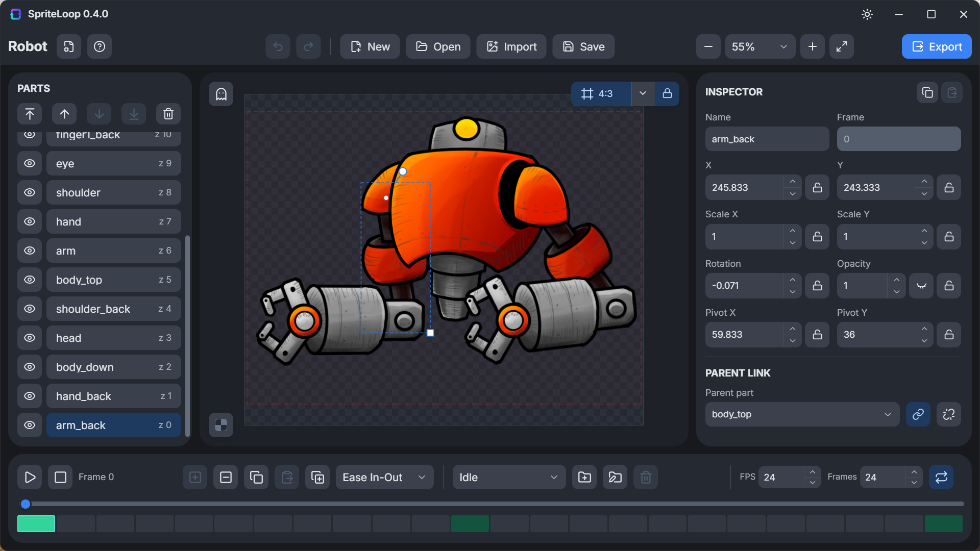Hide the shoulder_back part
This screenshot has width=980, height=551.
pyautogui.click(x=30, y=309)
